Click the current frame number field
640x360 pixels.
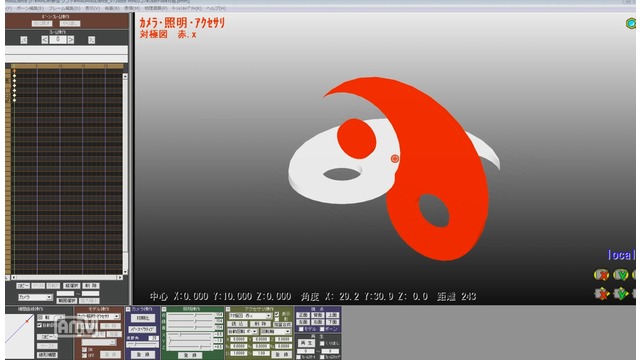point(58,40)
